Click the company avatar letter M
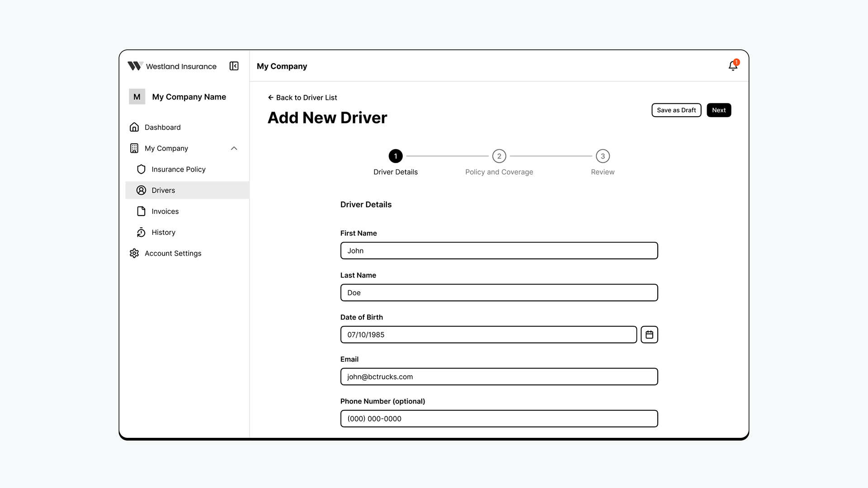This screenshot has height=488, width=868. point(137,97)
